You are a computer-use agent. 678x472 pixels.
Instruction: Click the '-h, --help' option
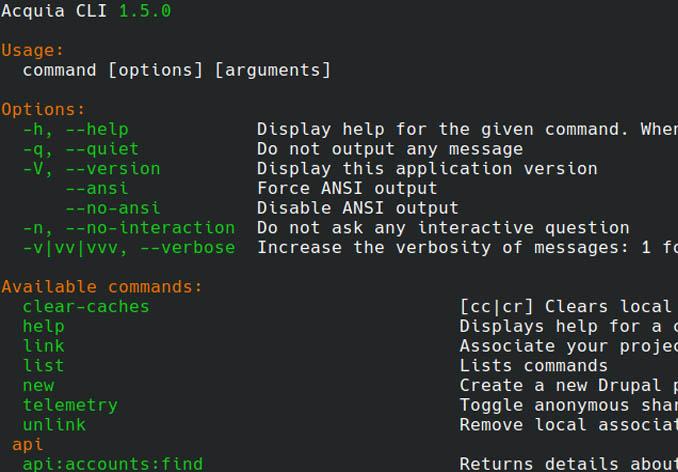pyautogui.click(x=76, y=129)
